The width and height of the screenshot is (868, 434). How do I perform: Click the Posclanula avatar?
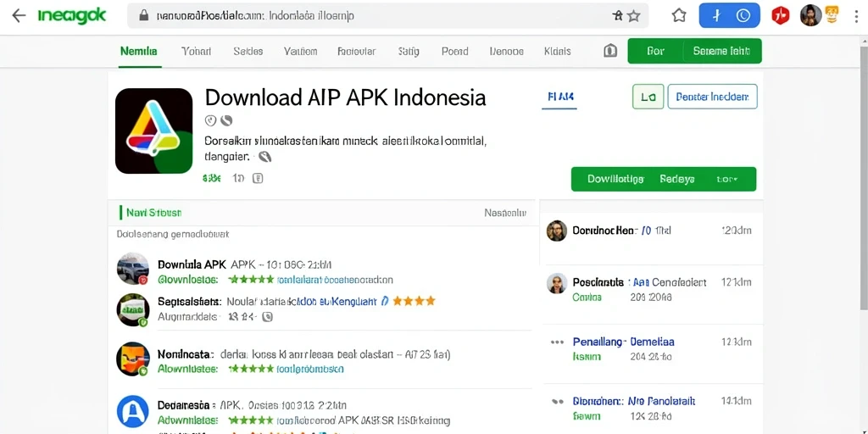click(556, 283)
